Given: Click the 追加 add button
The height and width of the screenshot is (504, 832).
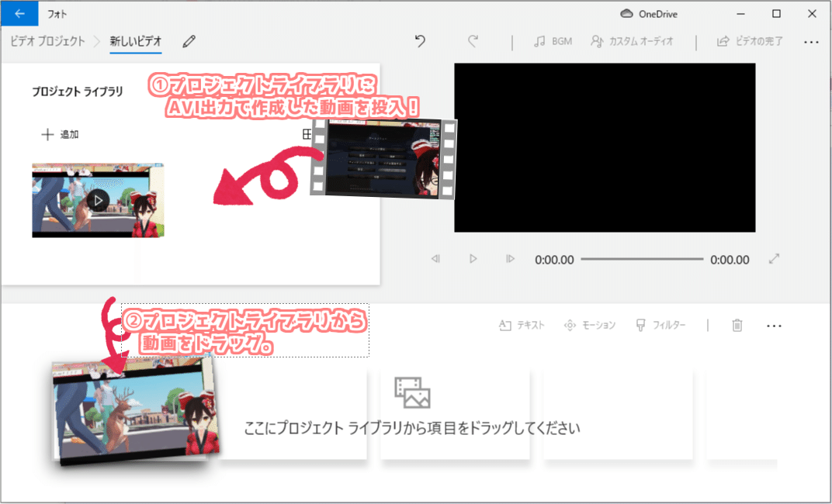Looking at the screenshot, I should [60, 135].
